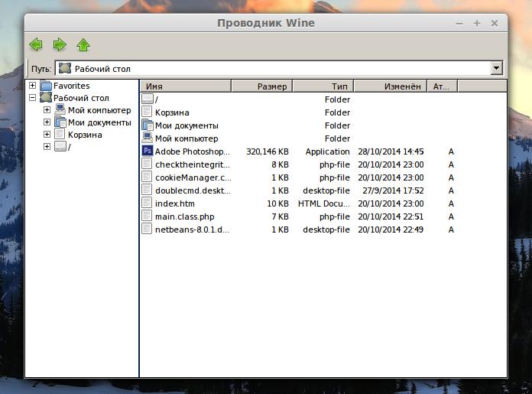Collapse the Рабочий стол tree node
Viewport: 532px width, 394px height.
pyautogui.click(x=33, y=98)
